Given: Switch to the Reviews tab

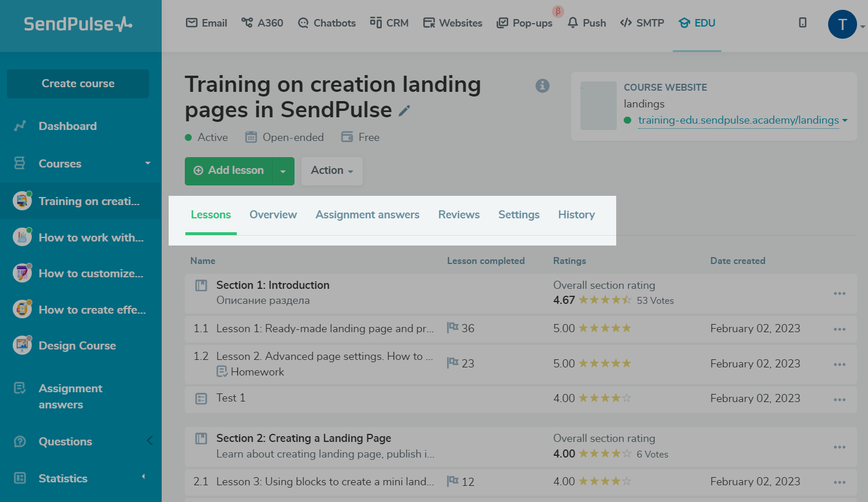Looking at the screenshot, I should [x=459, y=214].
